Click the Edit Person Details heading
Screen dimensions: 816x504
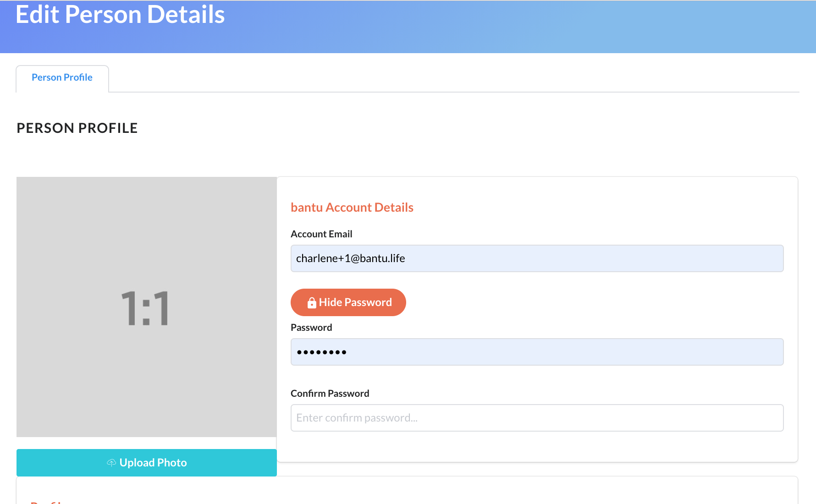120,15
